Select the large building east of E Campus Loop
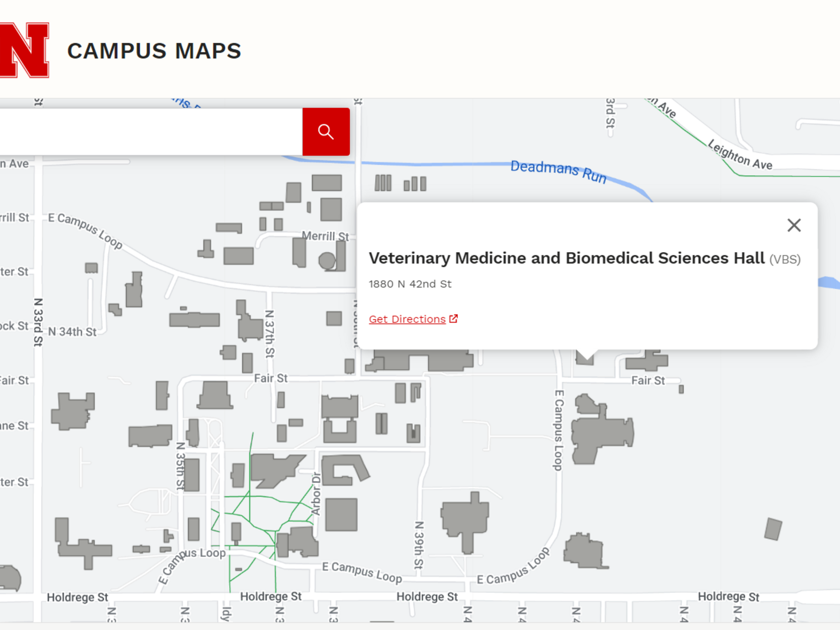This screenshot has height=630, width=840. click(x=600, y=433)
